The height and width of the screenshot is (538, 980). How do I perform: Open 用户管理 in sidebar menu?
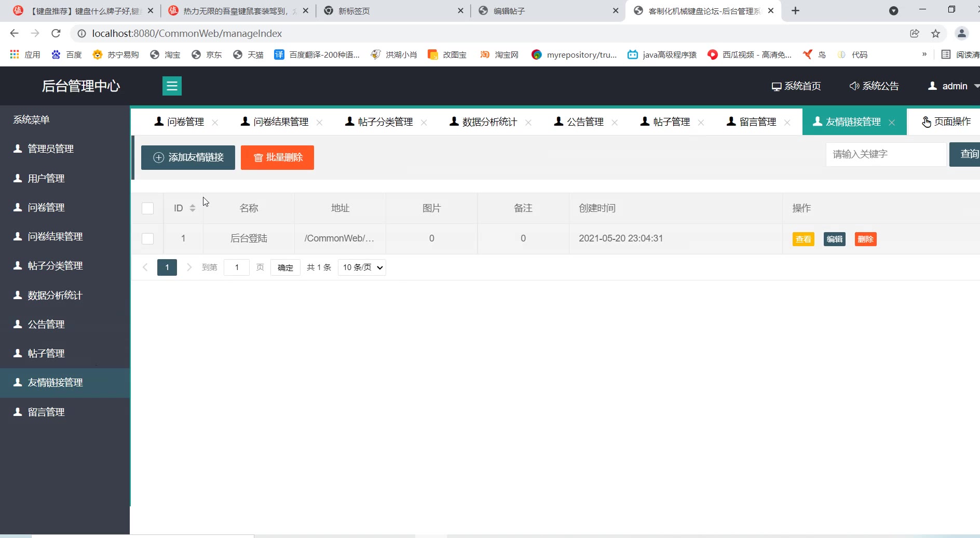pos(65,179)
